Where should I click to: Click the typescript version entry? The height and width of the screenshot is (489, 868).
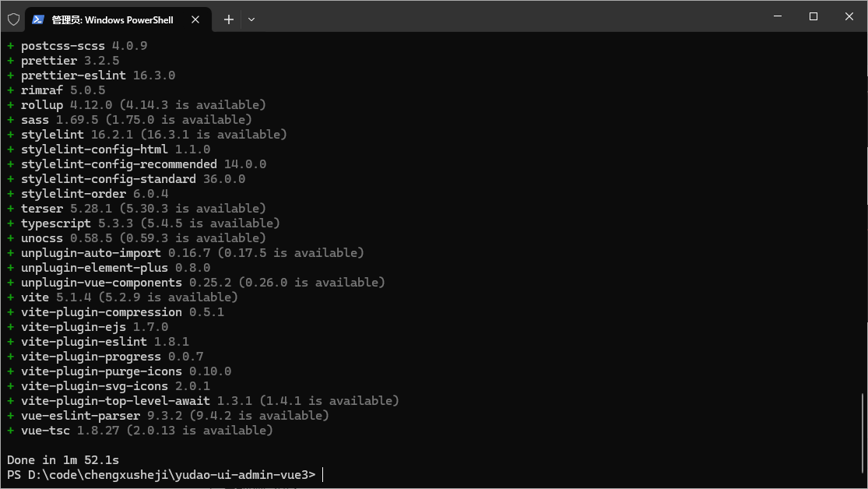[x=86, y=223]
